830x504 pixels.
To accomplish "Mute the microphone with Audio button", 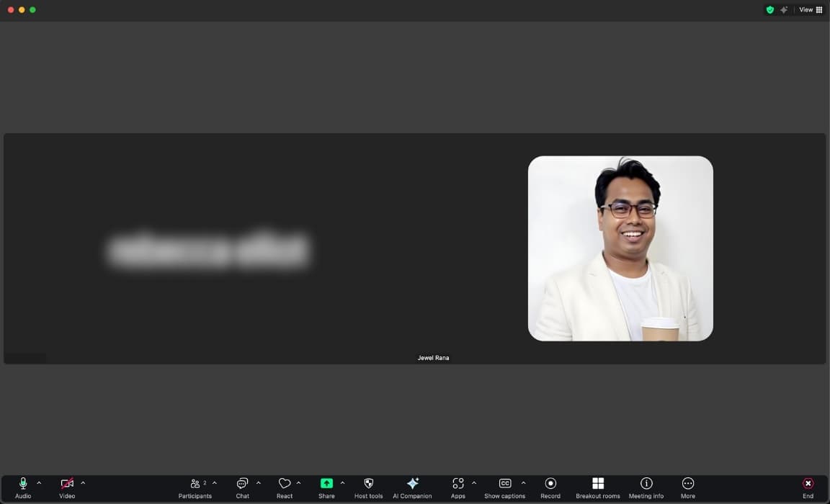I will [x=23, y=487].
